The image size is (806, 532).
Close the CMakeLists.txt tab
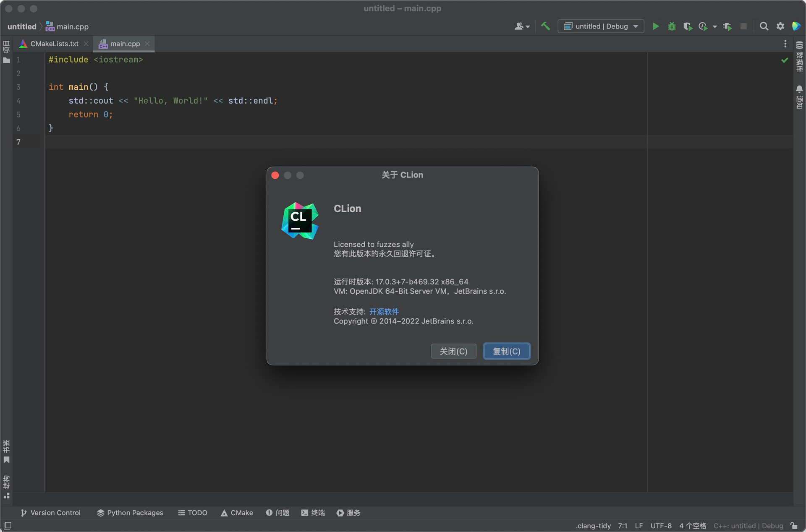[x=86, y=44]
